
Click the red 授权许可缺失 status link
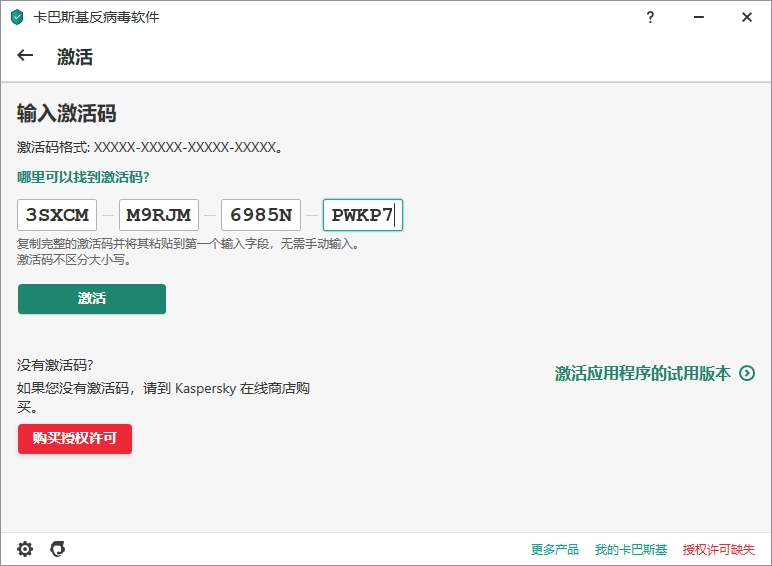tap(718, 549)
